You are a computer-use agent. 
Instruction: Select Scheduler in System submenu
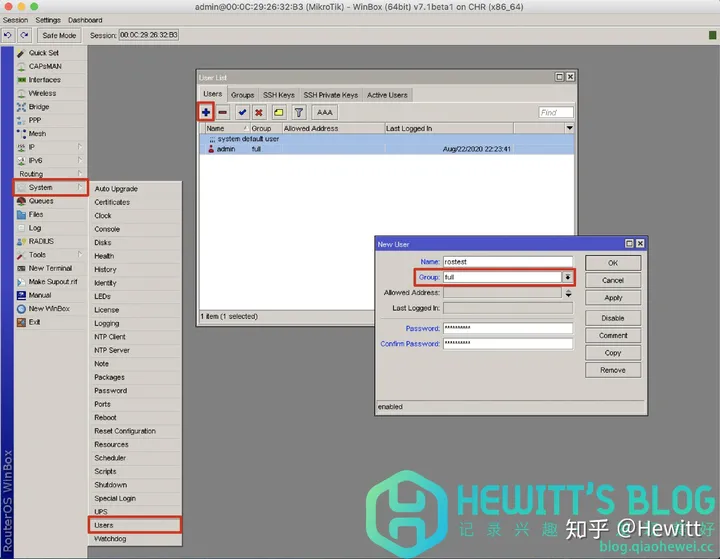coord(135,458)
